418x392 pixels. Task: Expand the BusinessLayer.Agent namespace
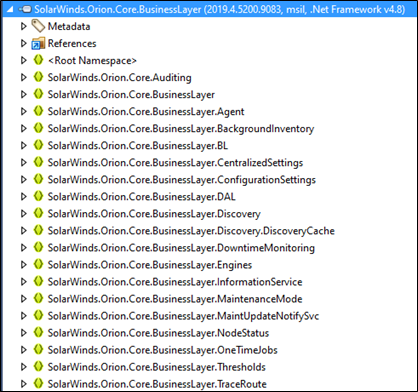coord(23,111)
